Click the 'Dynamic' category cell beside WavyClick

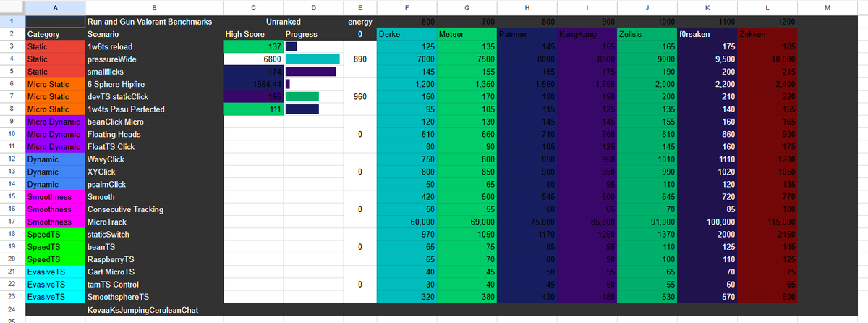click(54, 159)
